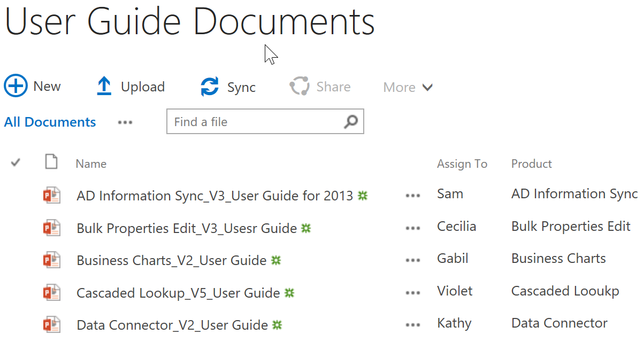Viewport: 644px width, 342px height.
Task: Open Cascaded Lookup_V5_User Guide document
Action: tap(178, 293)
